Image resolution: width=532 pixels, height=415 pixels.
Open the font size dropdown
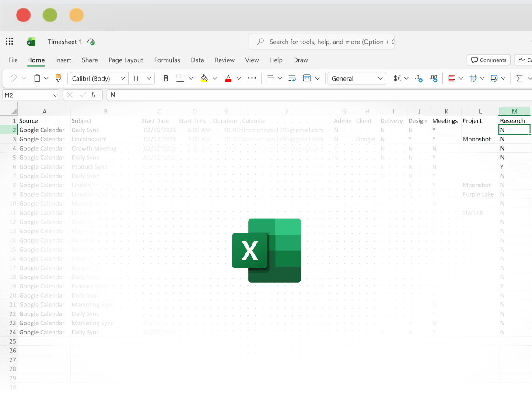148,78
